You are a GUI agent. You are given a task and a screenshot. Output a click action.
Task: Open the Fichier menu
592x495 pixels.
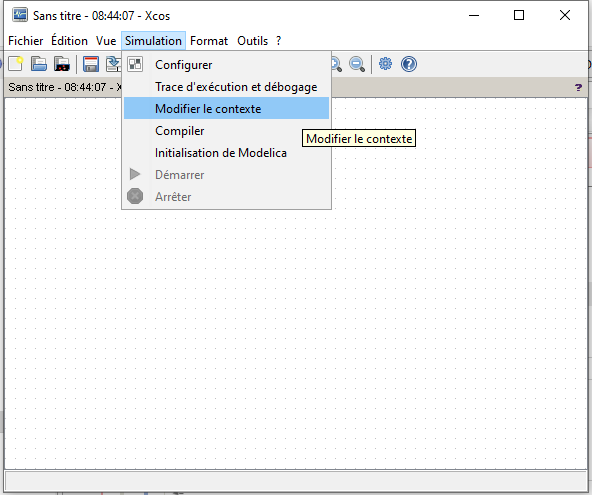[26, 41]
